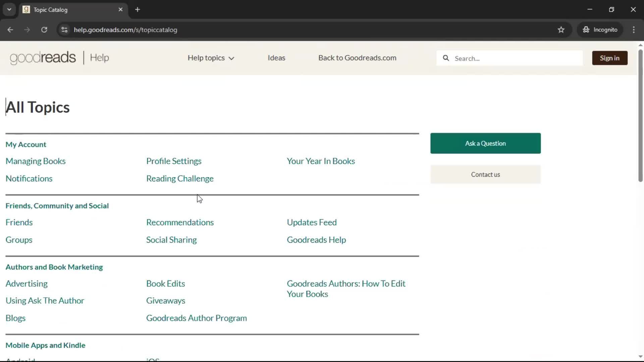The image size is (644, 362).
Task: Open Goodreads Author Program topic
Action: (197, 318)
